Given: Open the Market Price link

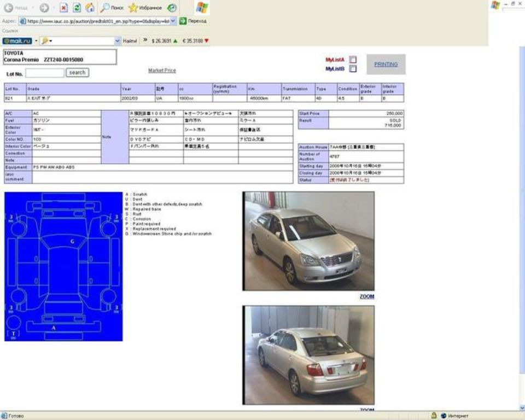Looking at the screenshot, I should pos(162,71).
